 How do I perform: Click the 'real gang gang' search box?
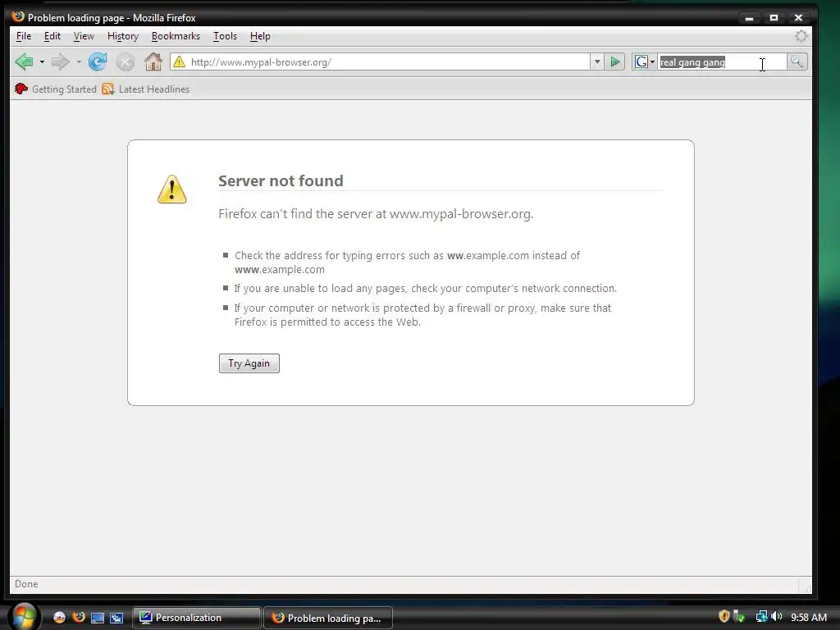(722, 62)
